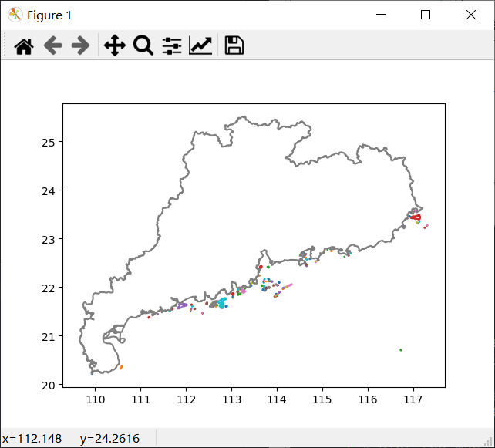Go back to the previous view arrow
Viewport: 495px width, 448px height.
click(x=52, y=45)
